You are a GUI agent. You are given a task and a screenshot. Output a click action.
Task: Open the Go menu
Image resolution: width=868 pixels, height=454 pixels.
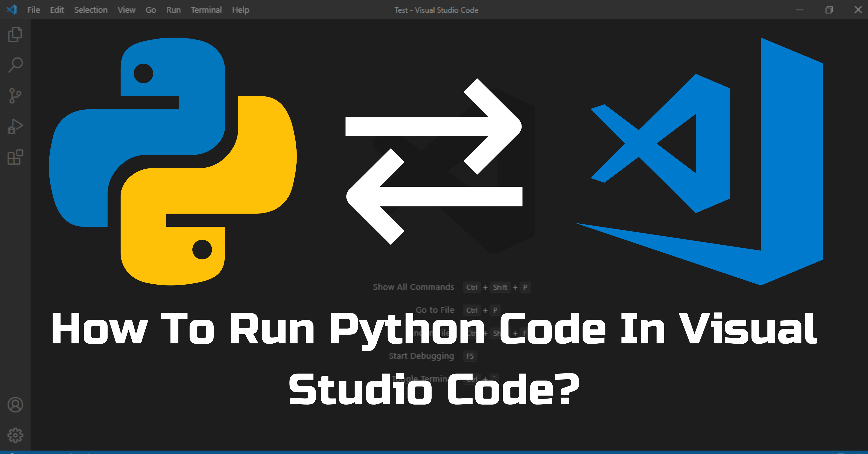point(151,10)
